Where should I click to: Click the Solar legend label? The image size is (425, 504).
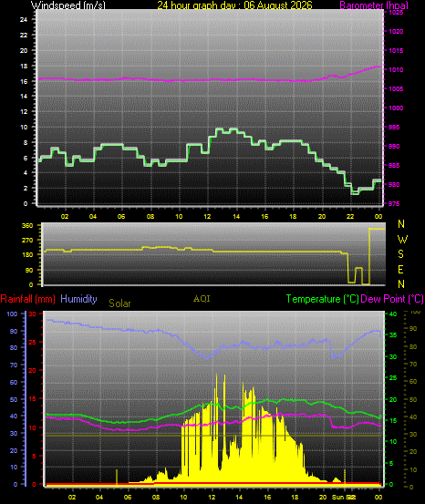[x=119, y=303]
